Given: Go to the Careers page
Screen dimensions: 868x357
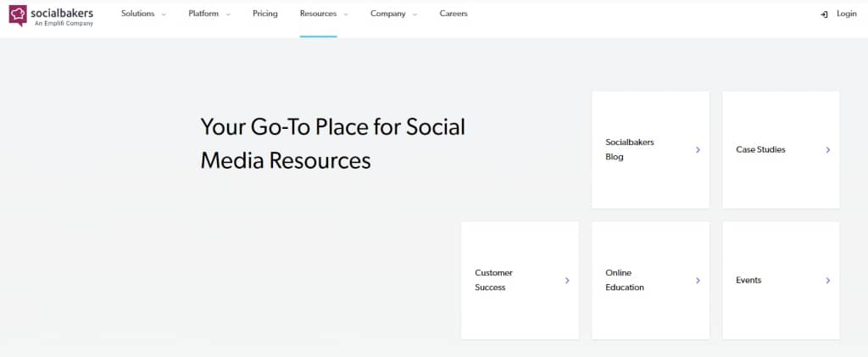Looking at the screenshot, I should (x=453, y=14).
